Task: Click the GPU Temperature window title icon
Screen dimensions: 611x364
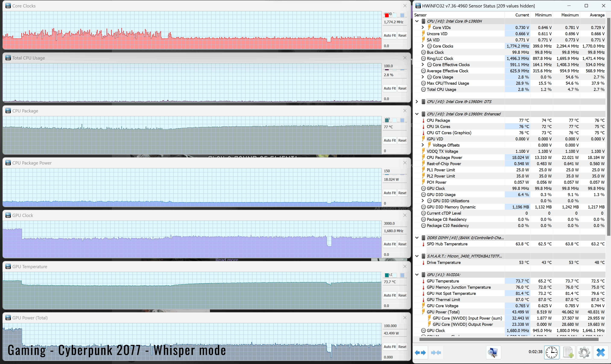Action: [x=8, y=266]
